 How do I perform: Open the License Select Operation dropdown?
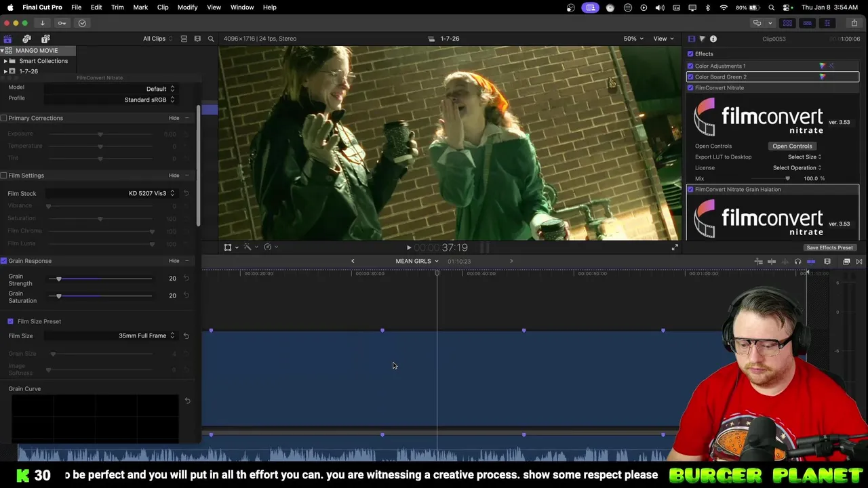[x=797, y=167]
